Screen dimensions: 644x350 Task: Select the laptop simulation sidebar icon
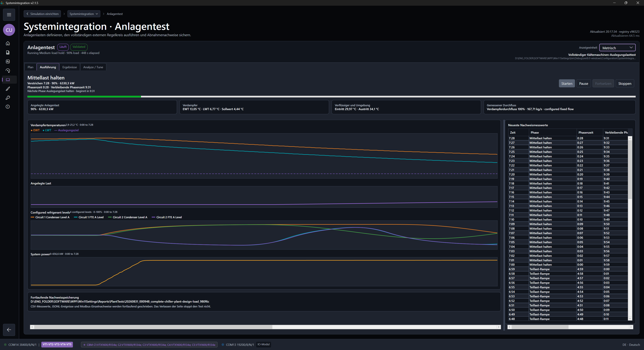coord(8,80)
